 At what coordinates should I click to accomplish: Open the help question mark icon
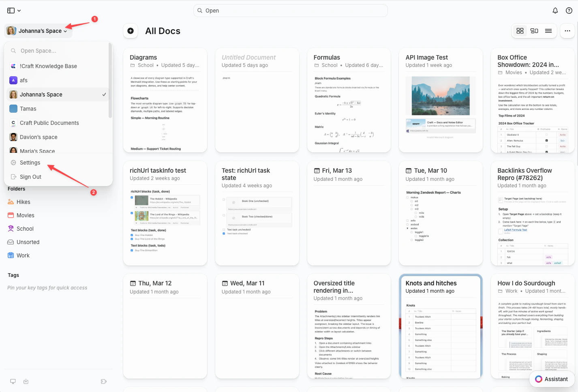pos(569,11)
